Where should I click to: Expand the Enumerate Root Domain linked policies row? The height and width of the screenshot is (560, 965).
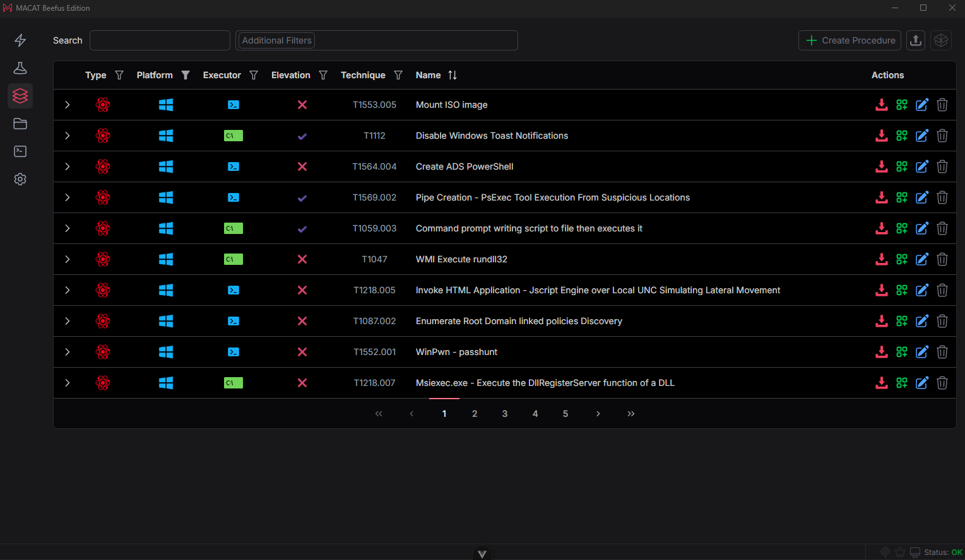(68, 321)
